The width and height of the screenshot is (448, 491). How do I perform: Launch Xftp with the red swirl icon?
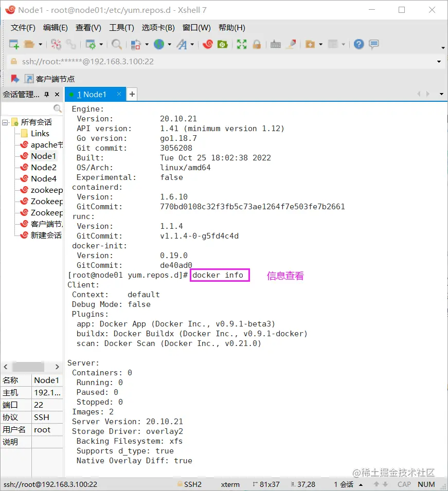(x=207, y=44)
